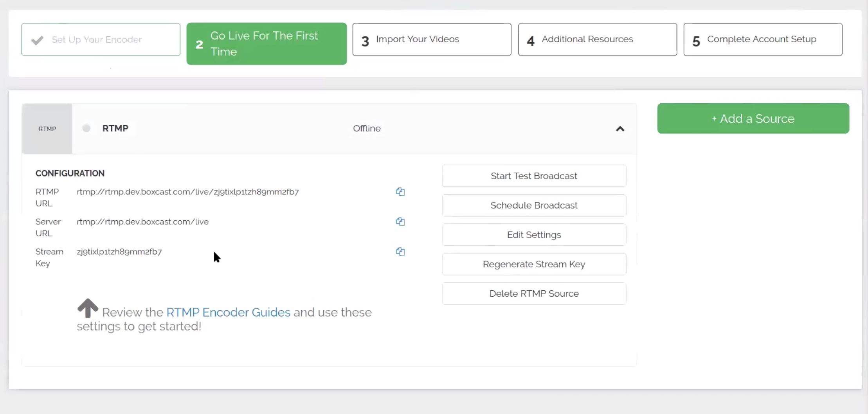Click the checkmark on Set Up Your Encoder
The image size is (868, 414).
pos(37,40)
